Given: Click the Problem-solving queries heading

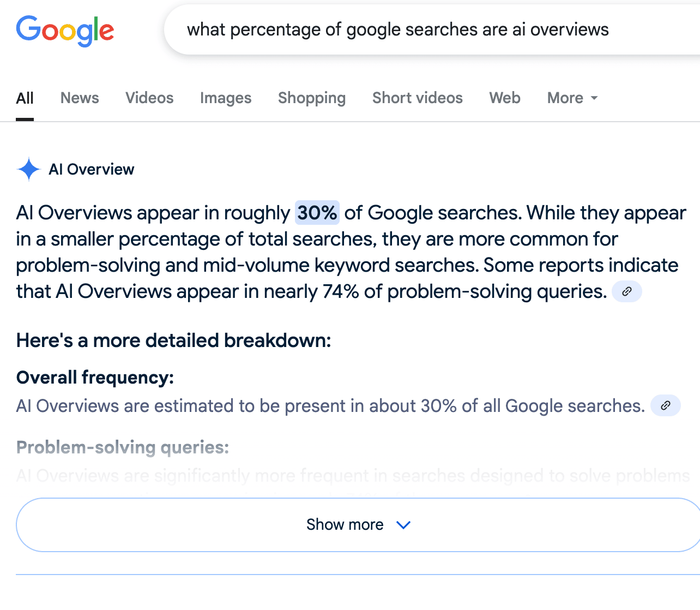Looking at the screenshot, I should click(x=123, y=447).
